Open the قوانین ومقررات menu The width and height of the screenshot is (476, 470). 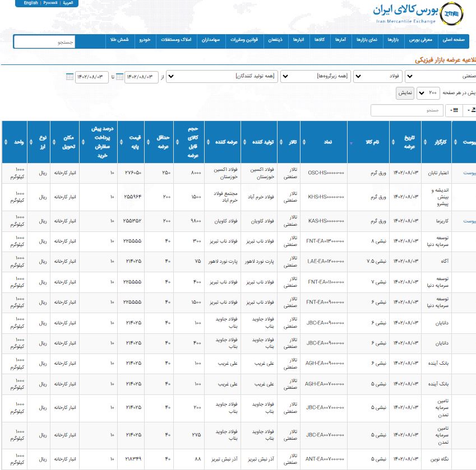244,40
